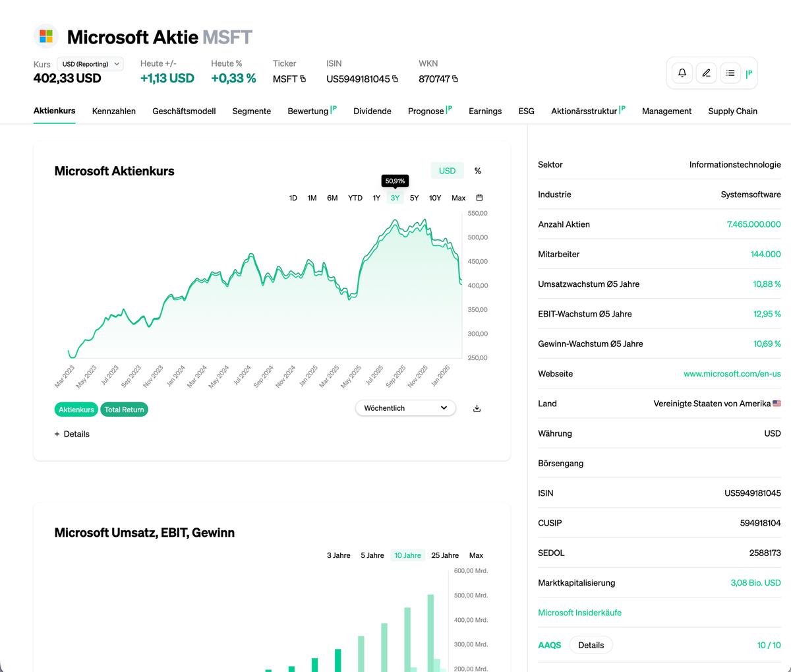
Task: Download the stock chart data
Action: [477, 408]
